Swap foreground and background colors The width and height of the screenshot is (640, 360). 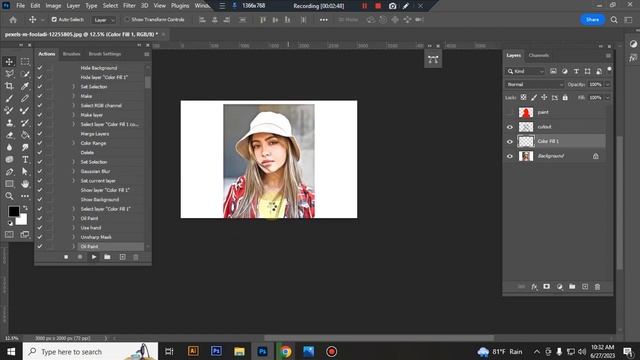[25, 208]
